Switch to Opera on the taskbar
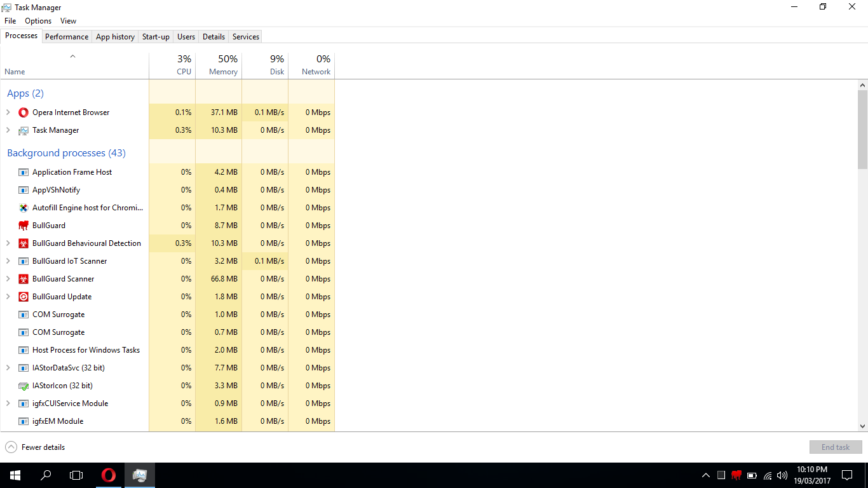The width and height of the screenshot is (868, 488). pos(109,475)
